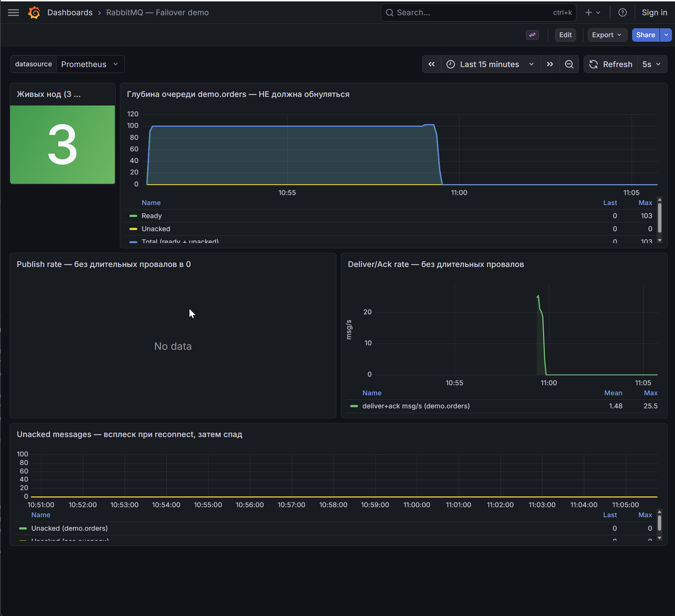The width and height of the screenshot is (675, 616).
Task: Click the deliver+ack series color swatch
Action: point(354,406)
